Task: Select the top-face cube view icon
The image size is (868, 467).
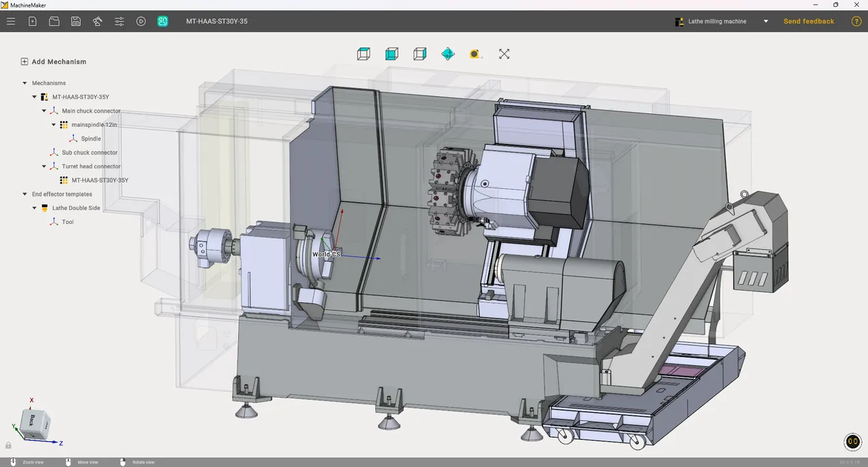Action: [363, 54]
